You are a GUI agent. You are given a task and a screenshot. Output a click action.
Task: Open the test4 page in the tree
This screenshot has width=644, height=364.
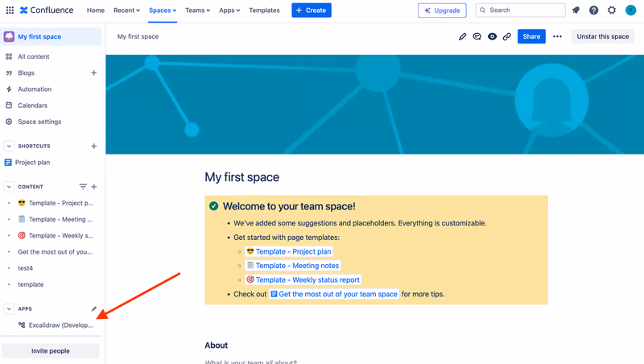[26, 268]
